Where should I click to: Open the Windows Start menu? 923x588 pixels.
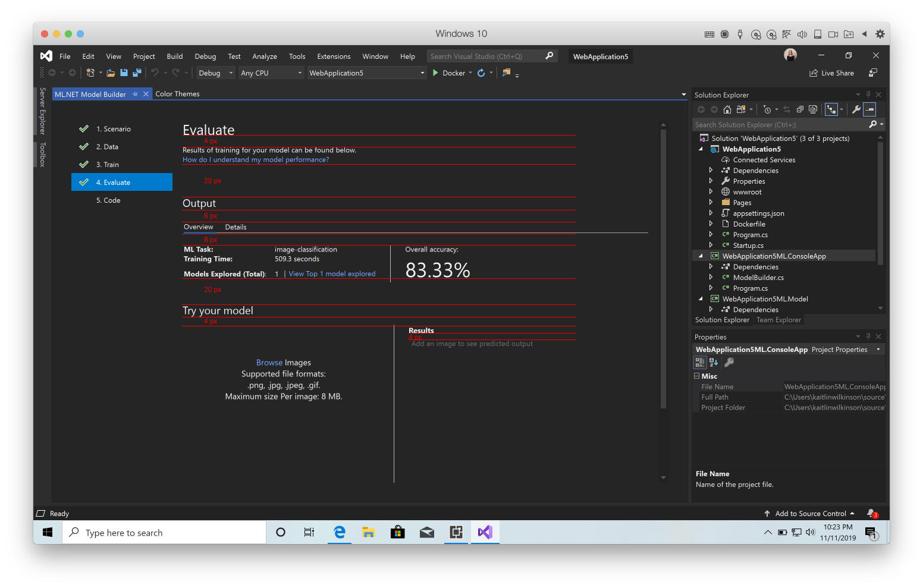click(48, 533)
